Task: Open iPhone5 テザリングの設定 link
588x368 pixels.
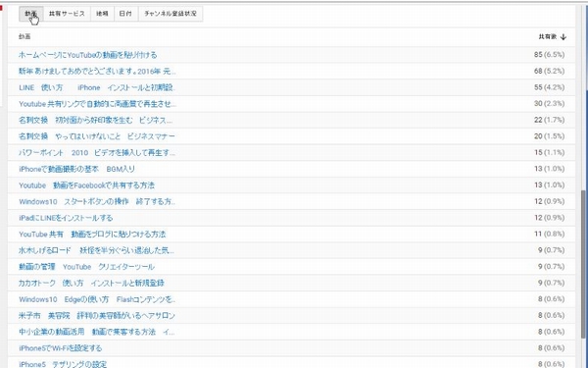Action: 63,364
